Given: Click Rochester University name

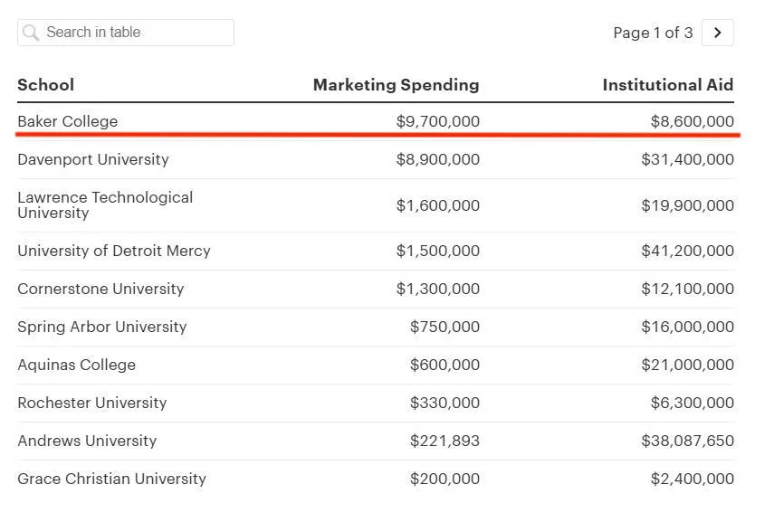Looking at the screenshot, I should click(x=92, y=403).
